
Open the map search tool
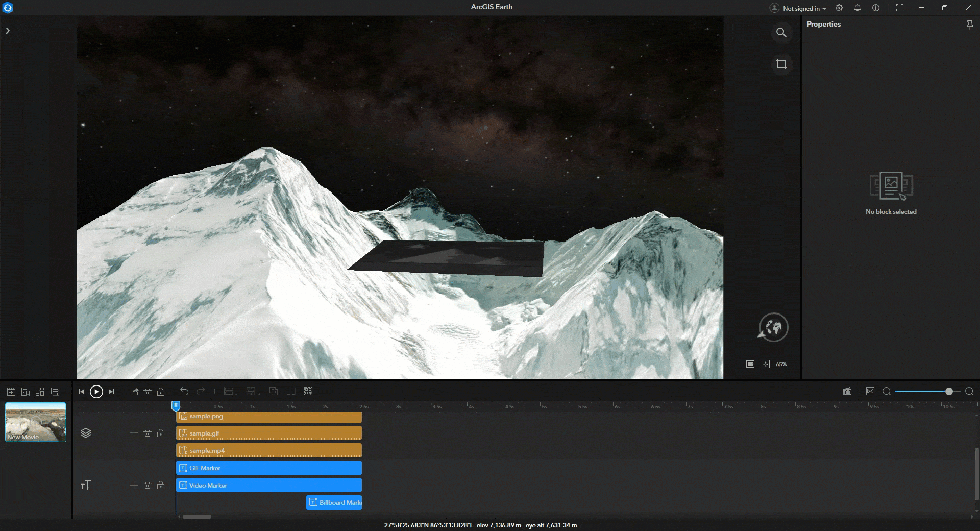click(781, 33)
